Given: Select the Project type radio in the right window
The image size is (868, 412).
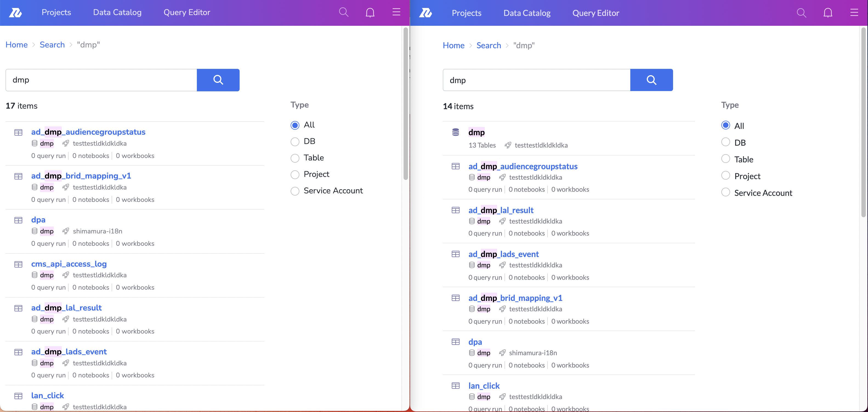Looking at the screenshot, I should [x=725, y=176].
